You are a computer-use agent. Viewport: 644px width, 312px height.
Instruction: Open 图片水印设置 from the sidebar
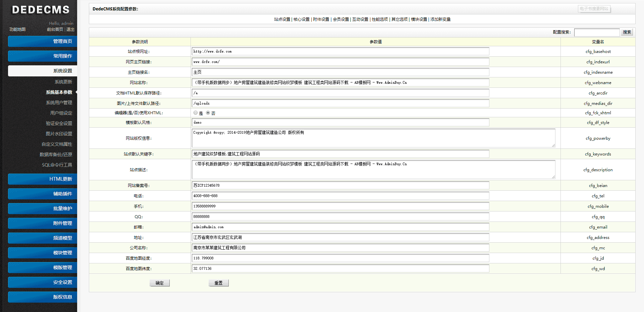coord(59,133)
